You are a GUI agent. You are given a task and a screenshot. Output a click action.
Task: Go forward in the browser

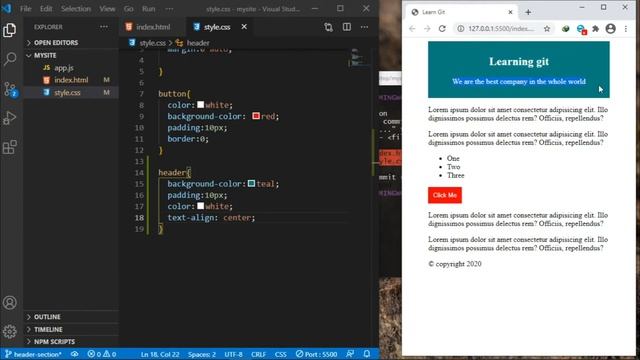427,29
